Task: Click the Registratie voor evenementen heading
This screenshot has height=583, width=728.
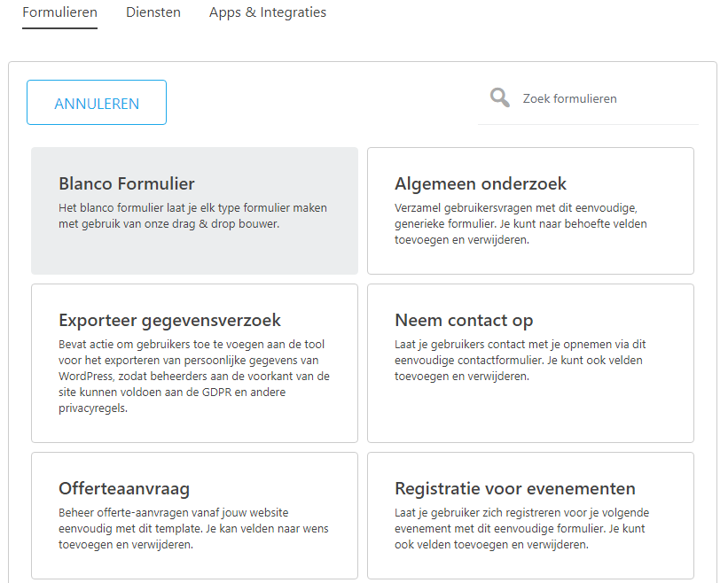Action: pyautogui.click(x=514, y=488)
